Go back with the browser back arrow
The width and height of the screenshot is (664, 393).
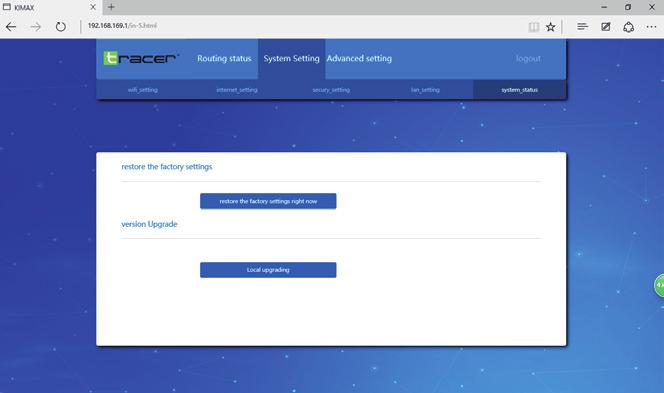tap(11, 27)
